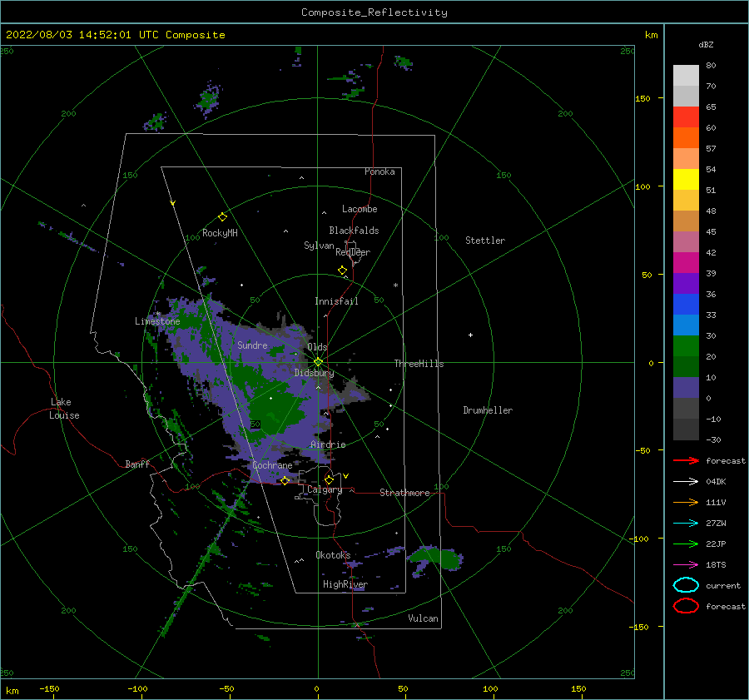
Task: Click the ThreeHills city label
Action: [x=419, y=364]
